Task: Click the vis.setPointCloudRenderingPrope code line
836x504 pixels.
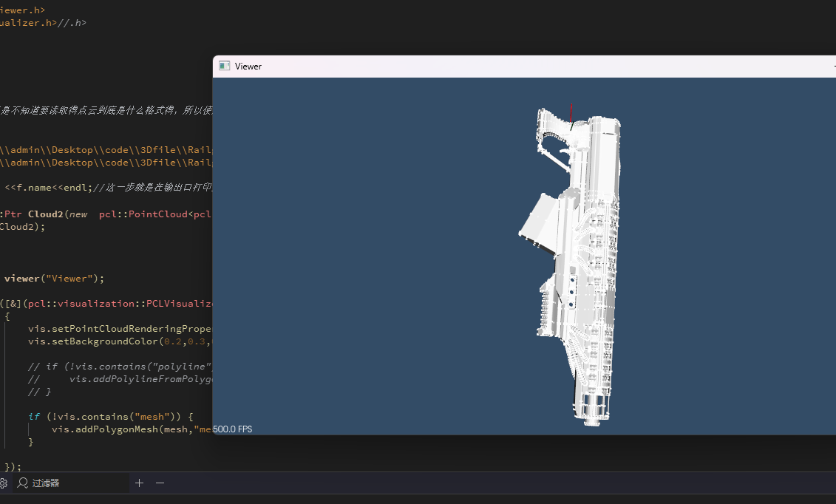Action: click(120, 329)
